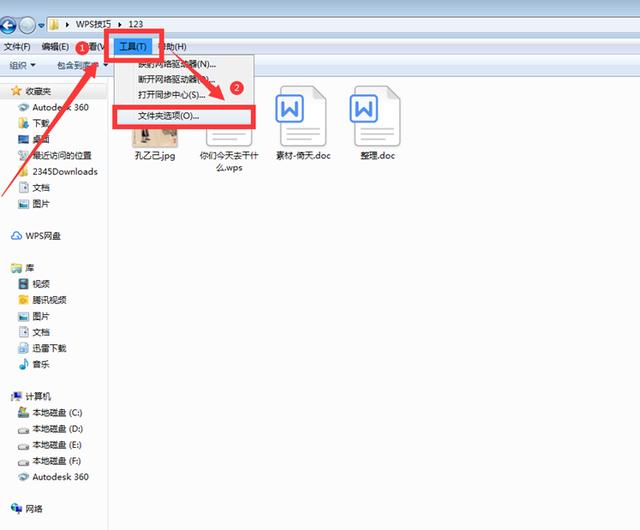Image resolution: width=640 pixels, height=530 pixels.
Task: Select the 孔乙己.jpg image thumbnail
Action: [x=155, y=137]
